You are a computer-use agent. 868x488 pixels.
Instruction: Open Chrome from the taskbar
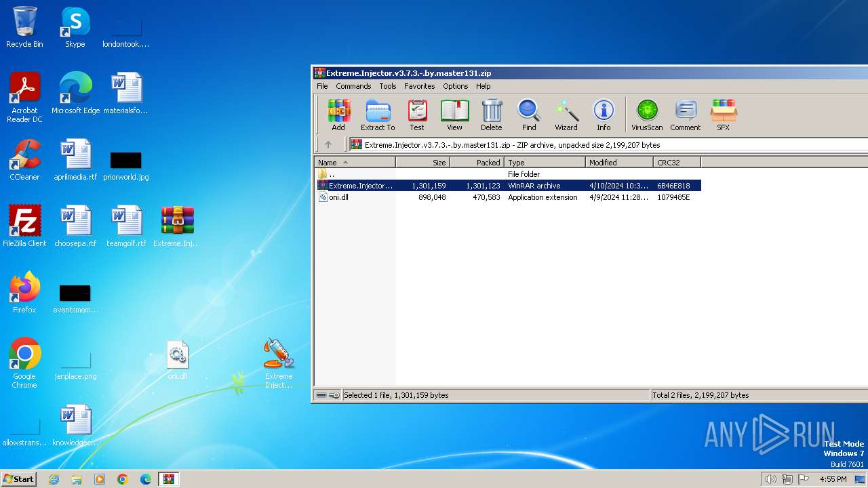123,479
